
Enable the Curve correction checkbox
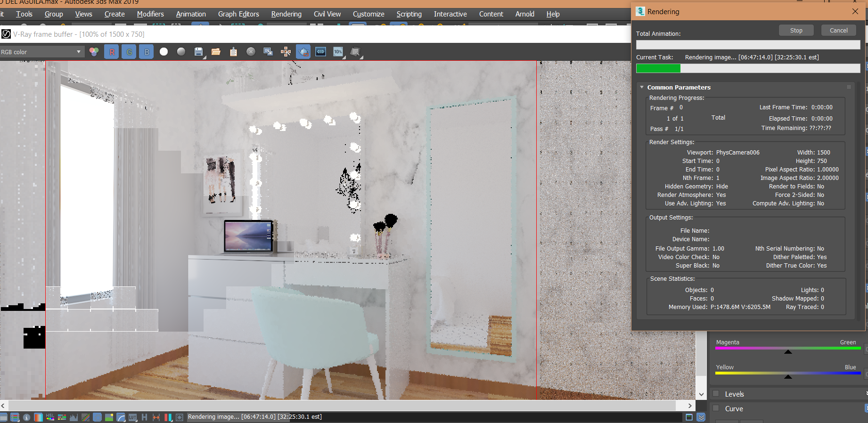click(x=716, y=408)
